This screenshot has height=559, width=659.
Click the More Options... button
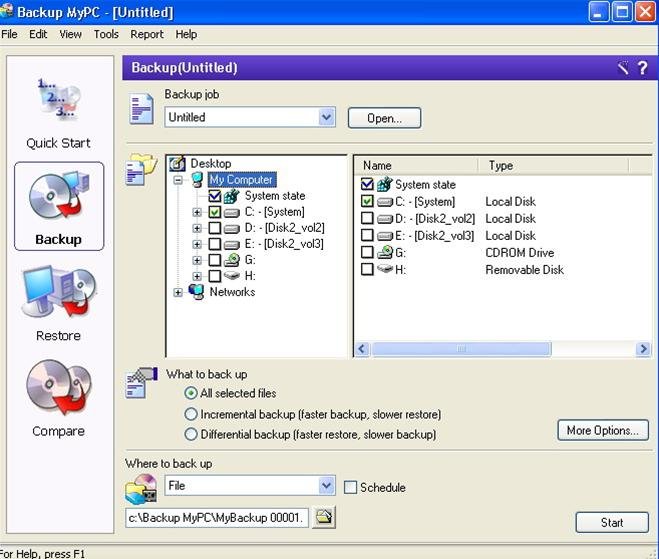[x=603, y=430]
